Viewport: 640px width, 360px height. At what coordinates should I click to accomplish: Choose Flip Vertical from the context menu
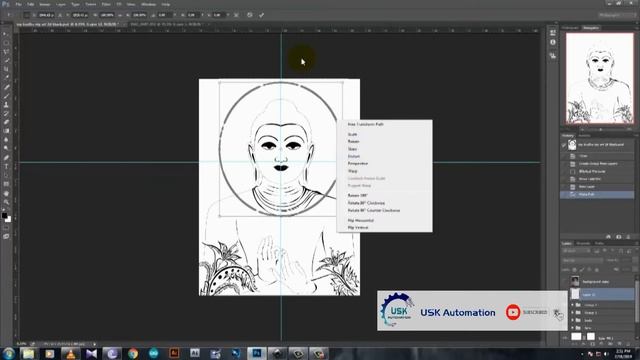click(358, 227)
